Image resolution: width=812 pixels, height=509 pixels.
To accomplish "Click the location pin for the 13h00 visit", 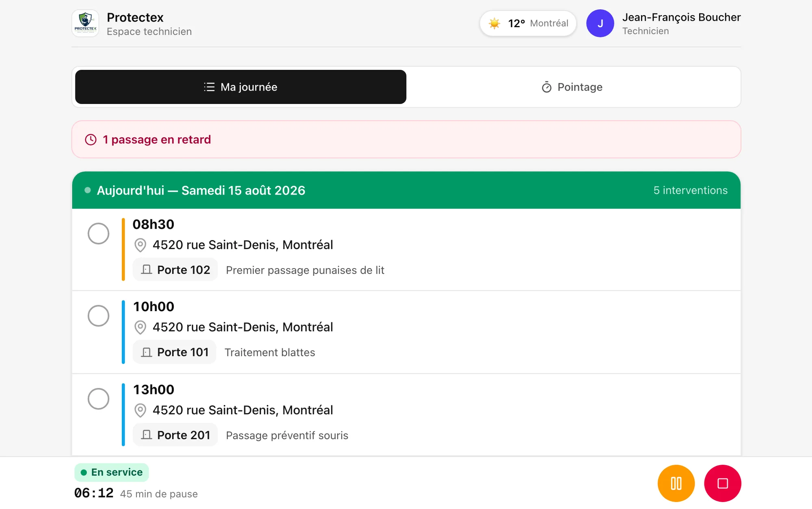I will click(x=140, y=410).
